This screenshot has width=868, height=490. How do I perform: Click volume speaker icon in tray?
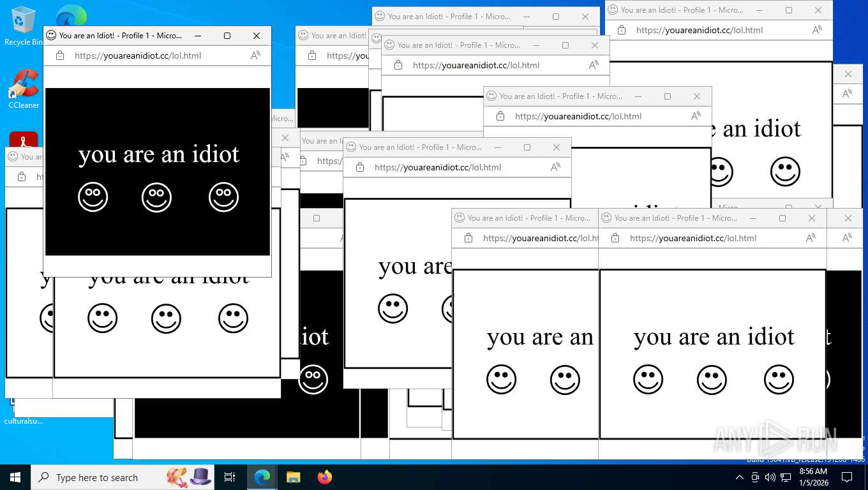coord(770,477)
